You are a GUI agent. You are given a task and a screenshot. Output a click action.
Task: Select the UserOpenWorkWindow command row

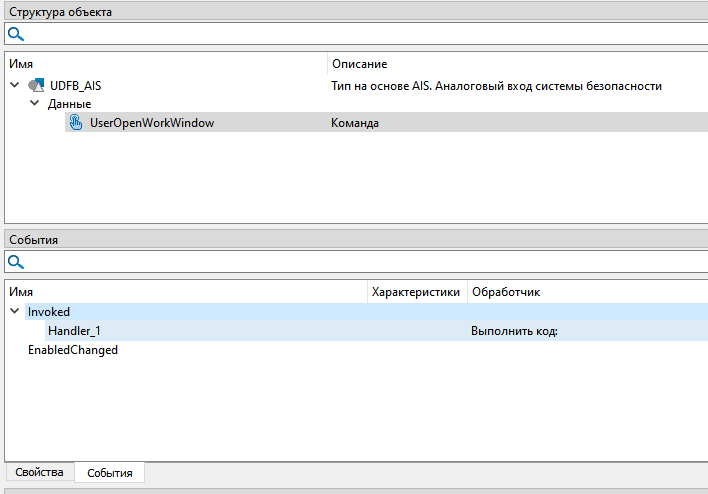(152, 123)
